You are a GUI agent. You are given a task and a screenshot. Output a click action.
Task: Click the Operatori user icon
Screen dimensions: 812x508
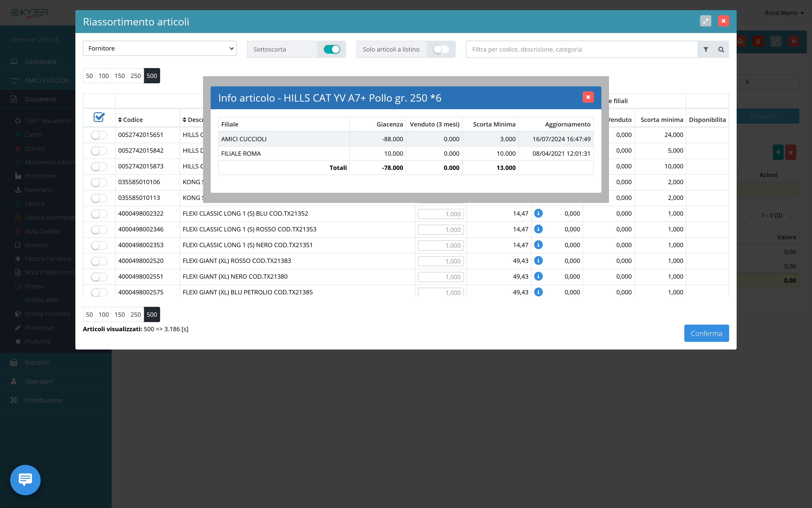[x=14, y=381]
